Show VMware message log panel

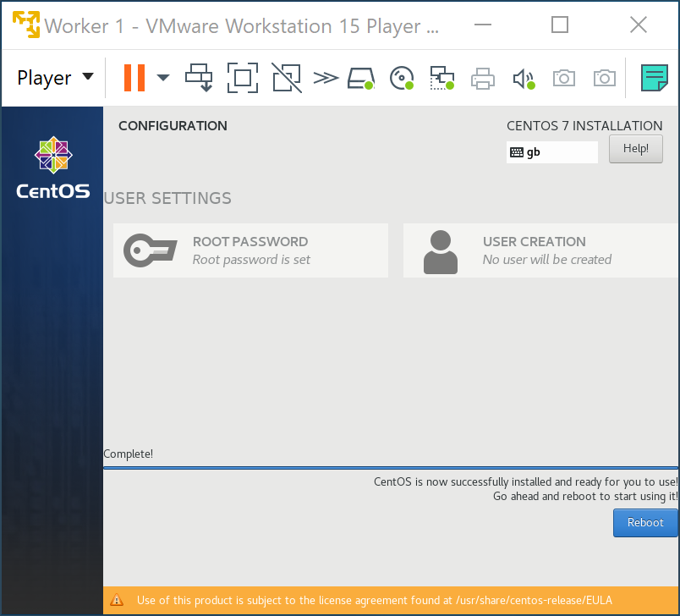[654, 77]
